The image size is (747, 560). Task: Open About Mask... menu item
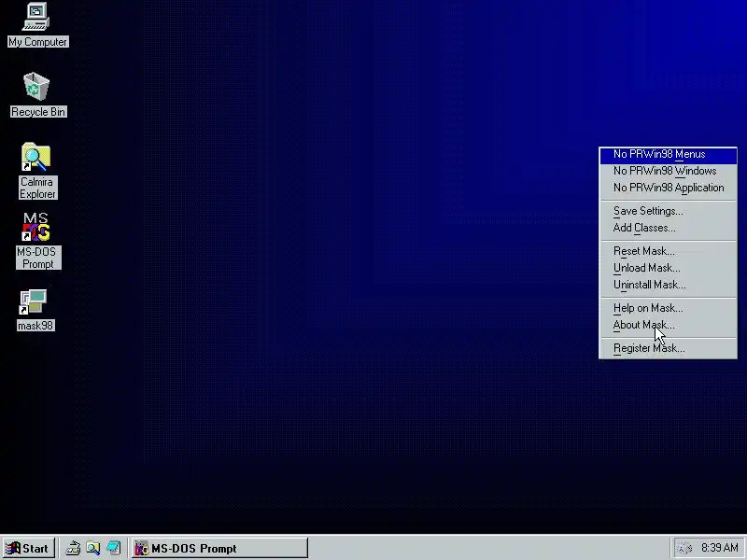pyautogui.click(x=668, y=325)
